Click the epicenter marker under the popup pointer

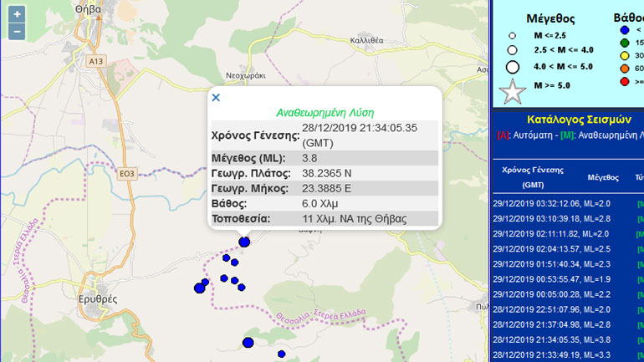point(244,242)
